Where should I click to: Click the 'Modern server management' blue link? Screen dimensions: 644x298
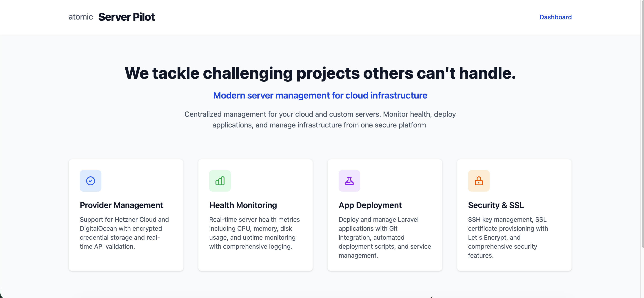(x=320, y=95)
